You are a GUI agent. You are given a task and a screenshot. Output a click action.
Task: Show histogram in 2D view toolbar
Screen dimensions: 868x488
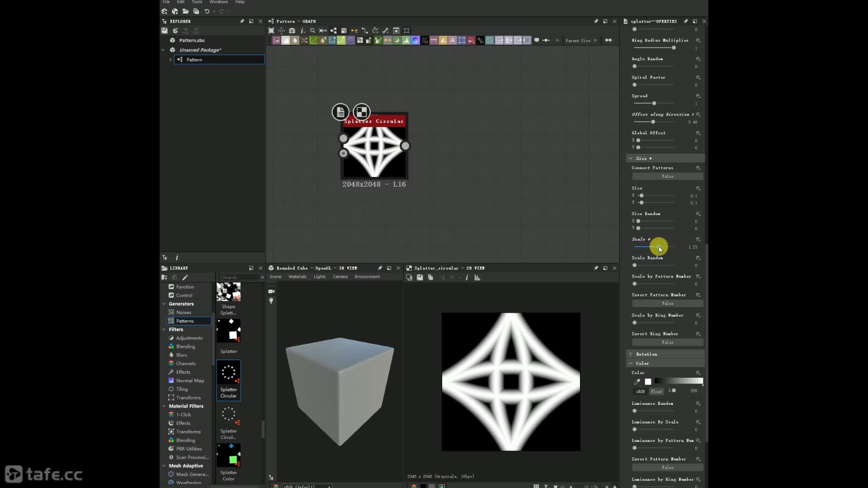coord(477,277)
